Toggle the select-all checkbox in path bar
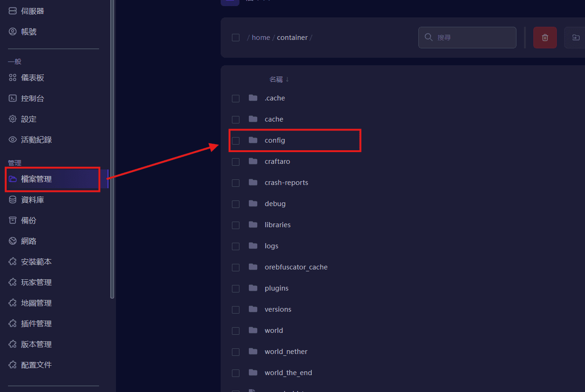Image resolution: width=585 pixels, height=392 pixels. (236, 38)
